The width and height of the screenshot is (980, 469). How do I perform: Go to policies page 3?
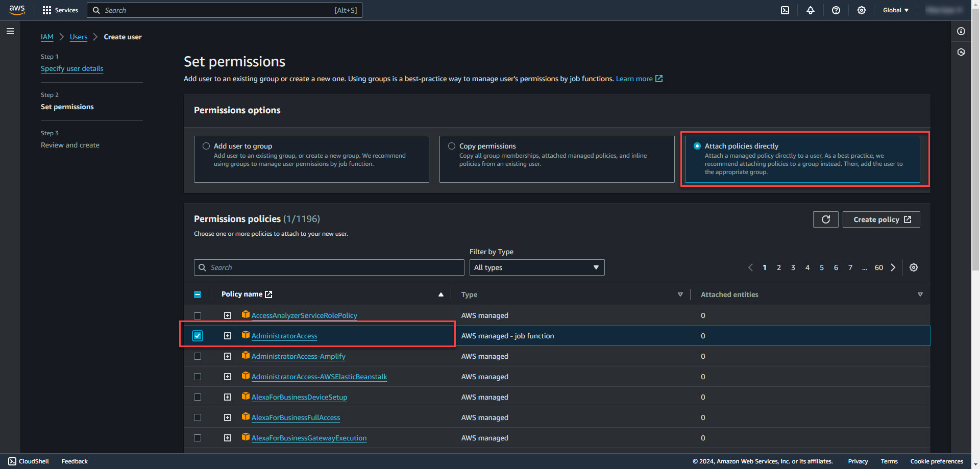(793, 267)
